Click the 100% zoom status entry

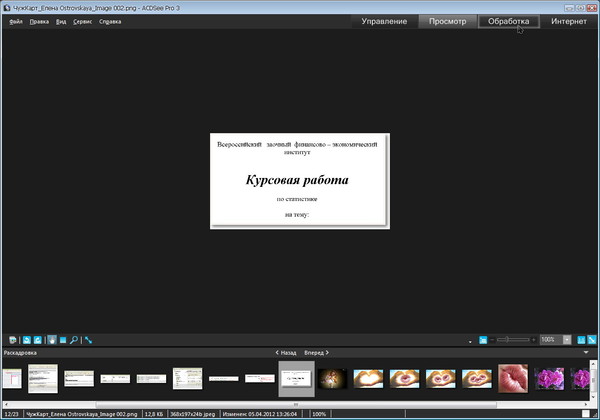pos(319,414)
